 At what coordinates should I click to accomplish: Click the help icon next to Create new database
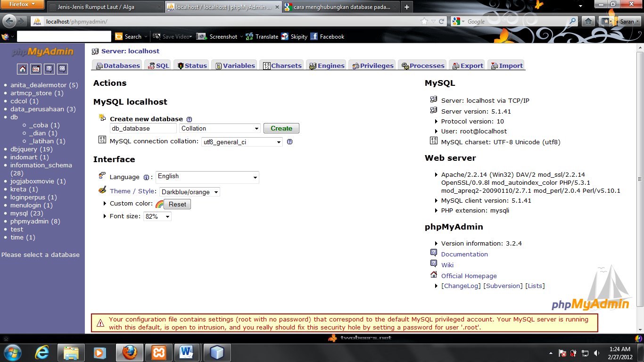[x=189, y=119]
